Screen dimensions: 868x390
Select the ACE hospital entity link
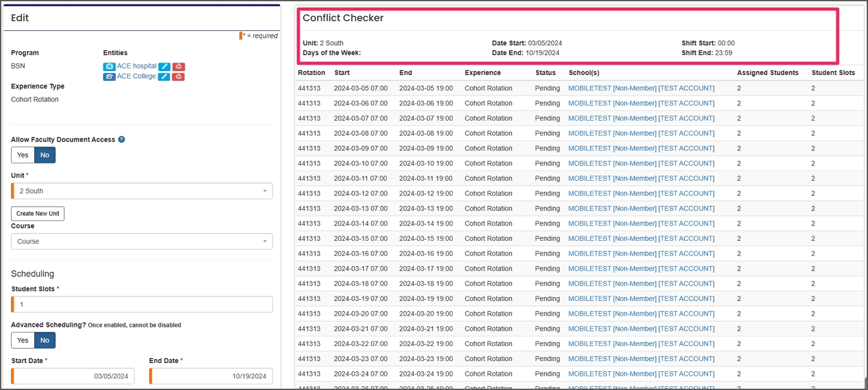136,66
